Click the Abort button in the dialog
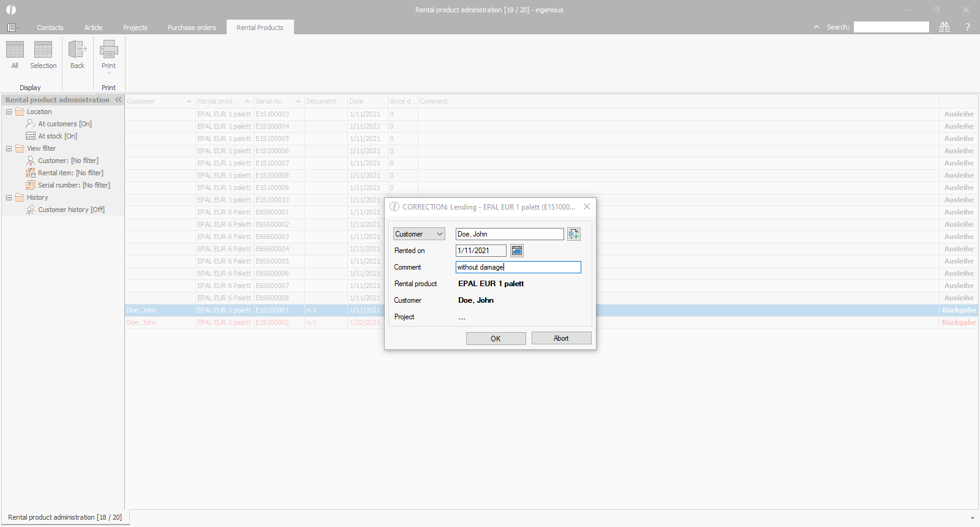The height and width of the screenshot is (527, 980). point(561,338)
